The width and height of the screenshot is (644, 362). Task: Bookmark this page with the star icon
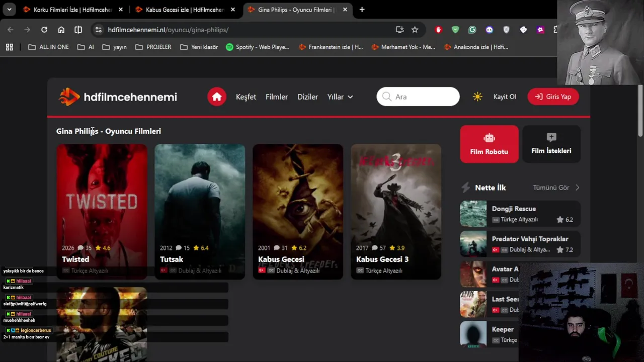415,30
